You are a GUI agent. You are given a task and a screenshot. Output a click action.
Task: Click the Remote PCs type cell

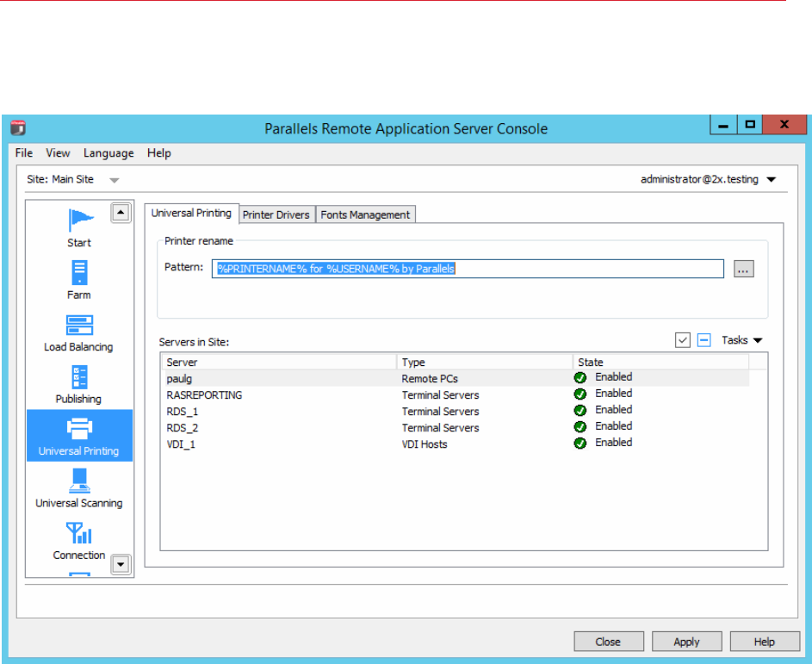430,379
